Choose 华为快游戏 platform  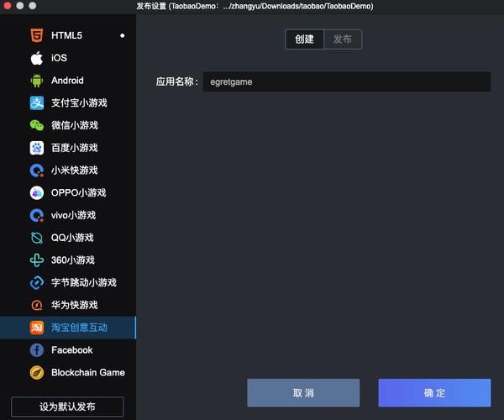75,305
